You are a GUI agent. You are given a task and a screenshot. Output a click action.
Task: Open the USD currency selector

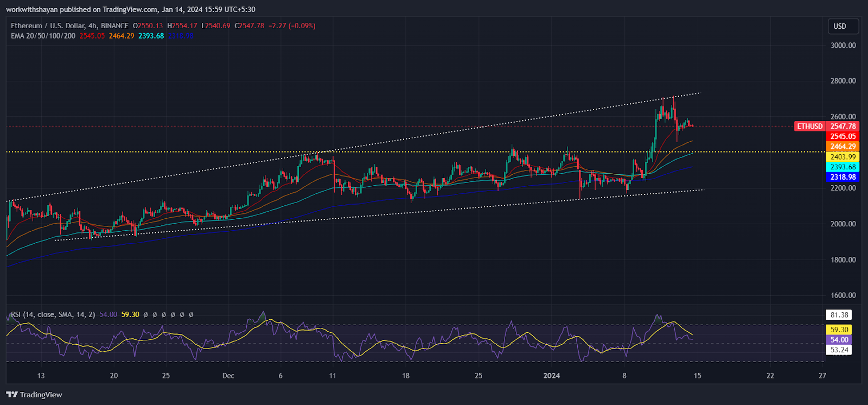tap(840, 26)
